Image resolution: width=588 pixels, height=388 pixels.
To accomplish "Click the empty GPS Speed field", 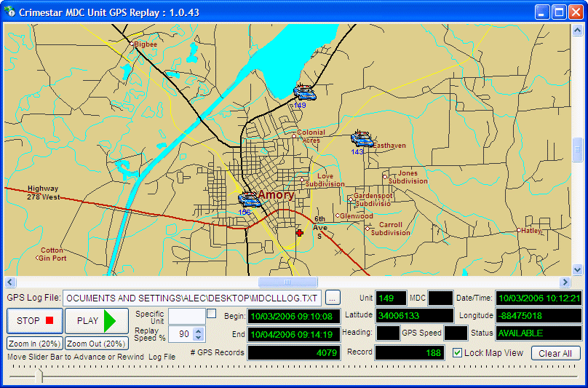I will (456, 333).
